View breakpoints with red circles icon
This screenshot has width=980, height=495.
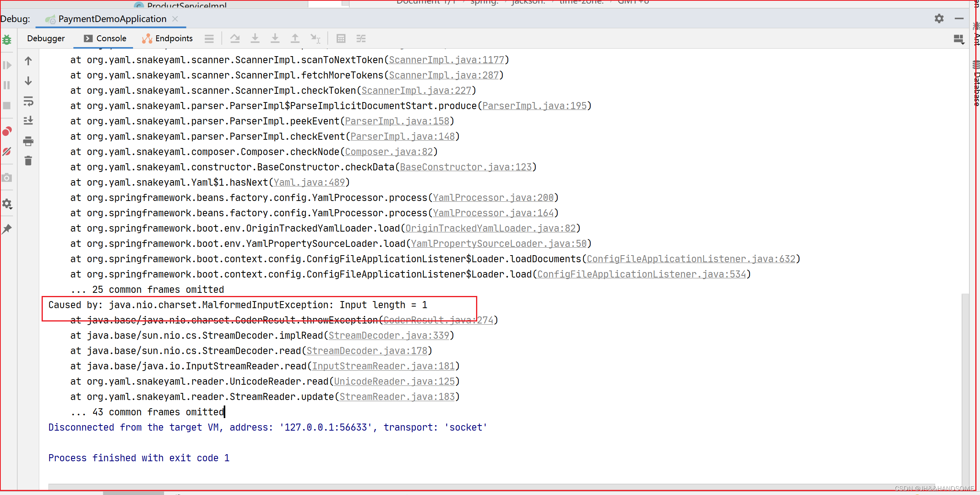(x=7, y=131)
